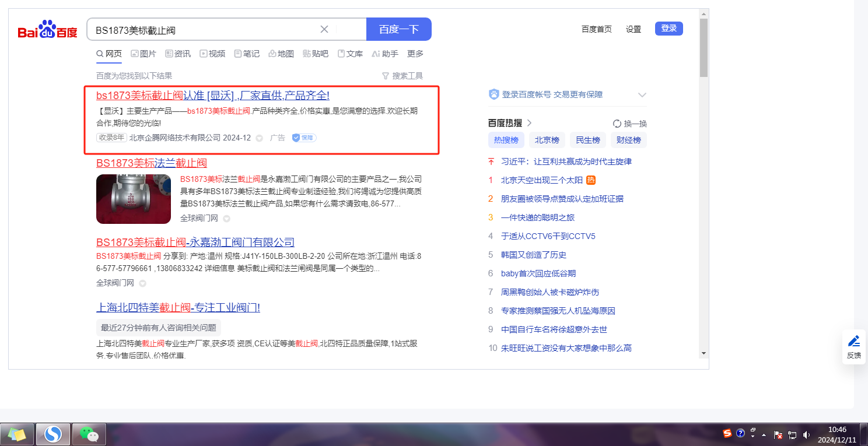
Task: Open the dropdown arrow next to 全球阀门网 under the thumbnail result
Action: pos(226,219)
